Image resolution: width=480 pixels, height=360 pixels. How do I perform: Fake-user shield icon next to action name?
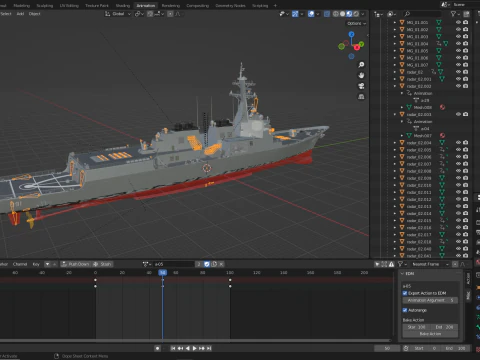(x=207, y=264)
